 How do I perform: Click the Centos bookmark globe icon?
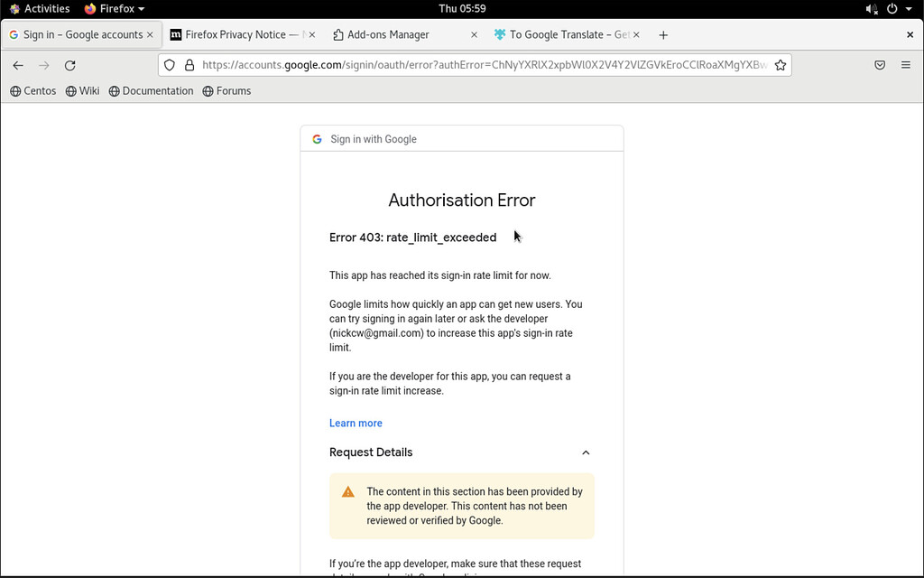click(14, 90)
